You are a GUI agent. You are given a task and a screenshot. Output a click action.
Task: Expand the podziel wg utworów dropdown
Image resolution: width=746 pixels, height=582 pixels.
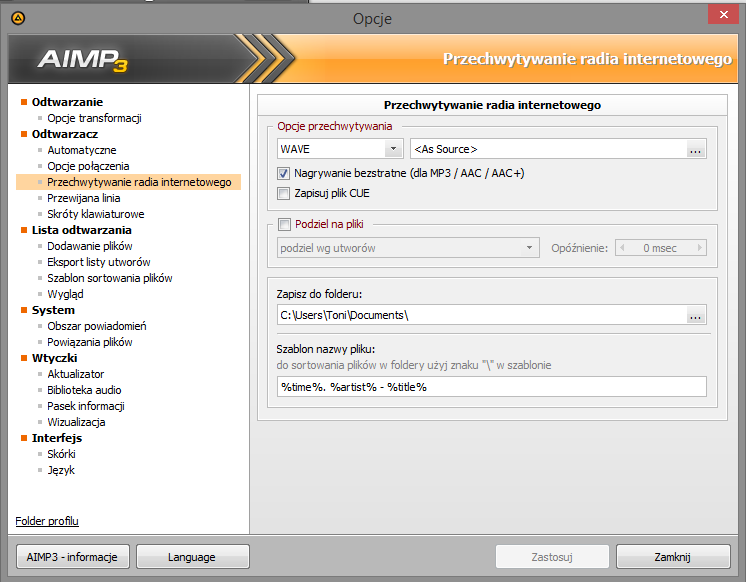tap(408, 247)
